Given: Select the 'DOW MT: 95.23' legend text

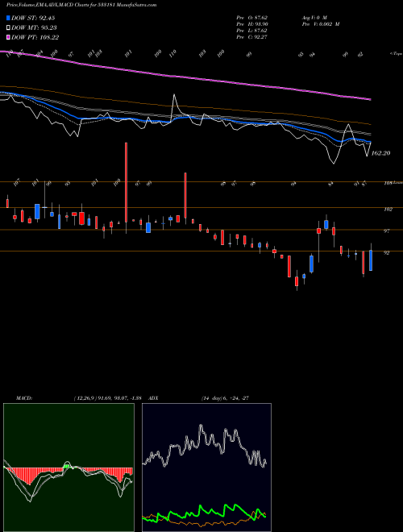Looking at the screenshot, I should 33,28.
